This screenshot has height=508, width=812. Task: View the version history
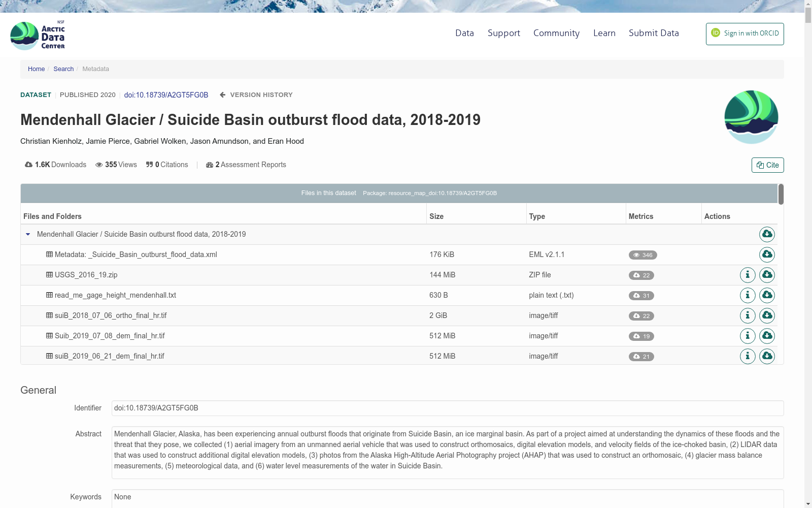tap(256, 95)
